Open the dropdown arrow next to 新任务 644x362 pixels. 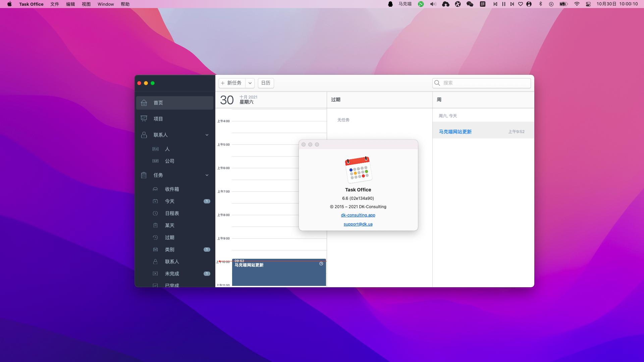click(250, 83)
